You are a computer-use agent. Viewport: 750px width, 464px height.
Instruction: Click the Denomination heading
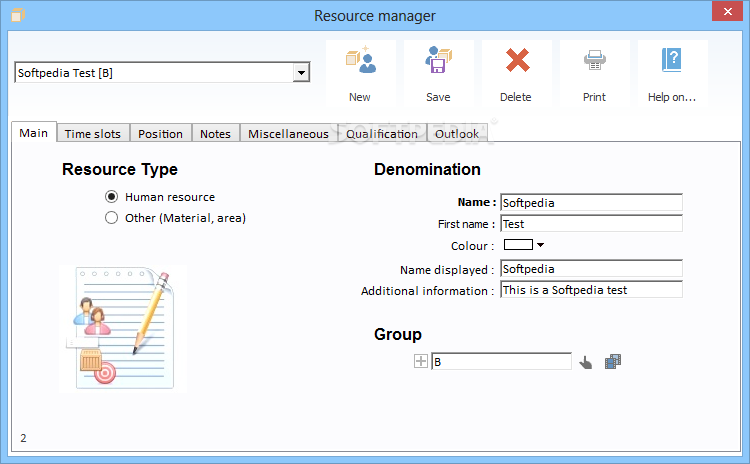tap(427, 169)
